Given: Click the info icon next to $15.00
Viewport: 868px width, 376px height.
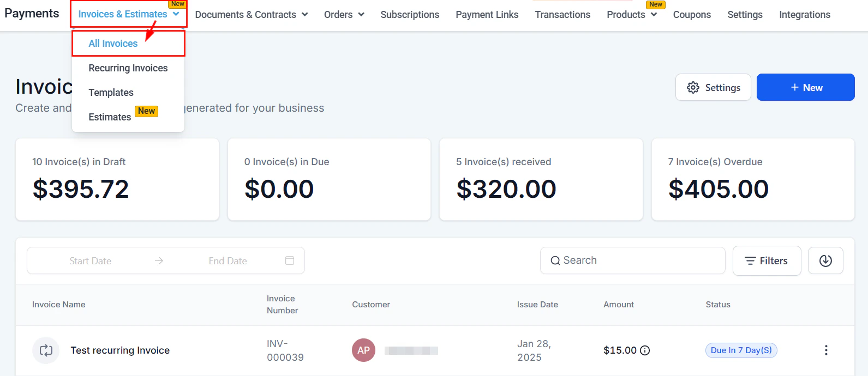Looking at the screenshot, I should coord(645,350).
